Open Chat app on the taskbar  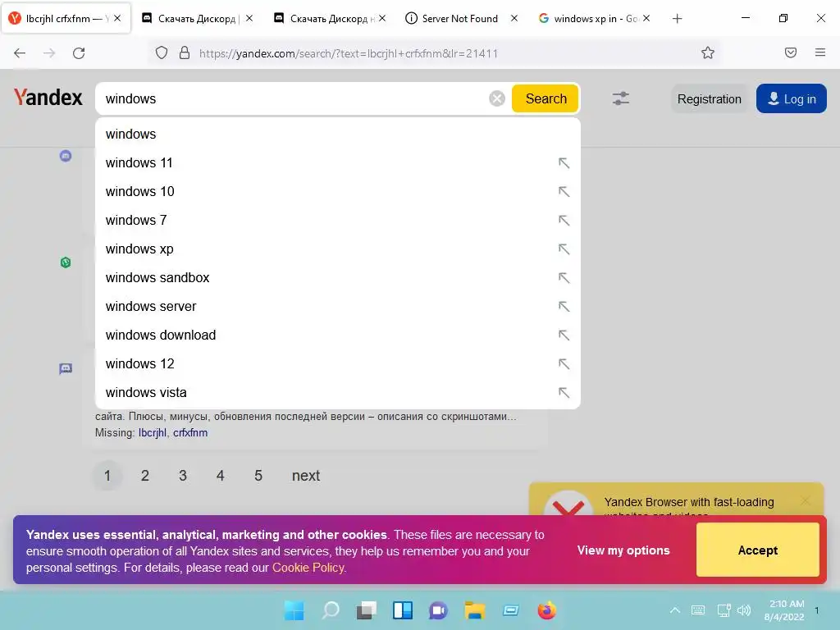pos(438,610)
